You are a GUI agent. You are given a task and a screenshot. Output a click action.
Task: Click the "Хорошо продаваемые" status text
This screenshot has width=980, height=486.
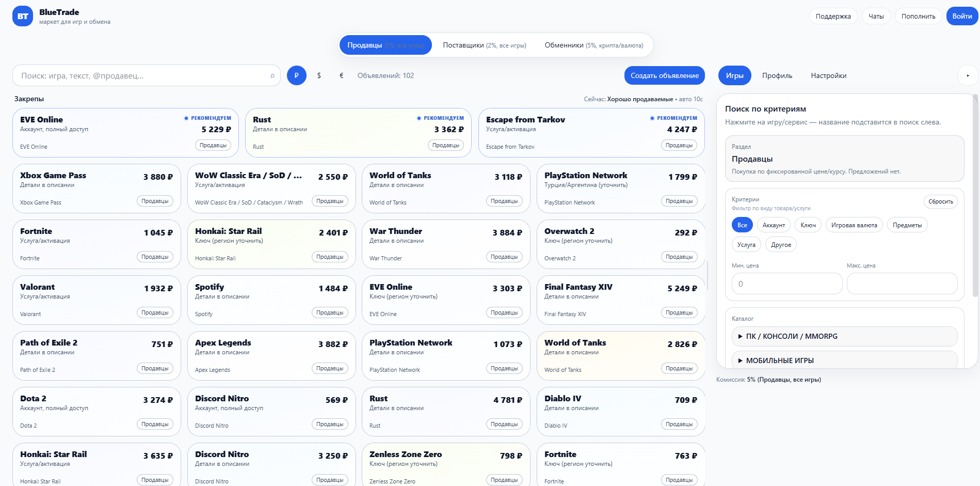pos(640,99)
